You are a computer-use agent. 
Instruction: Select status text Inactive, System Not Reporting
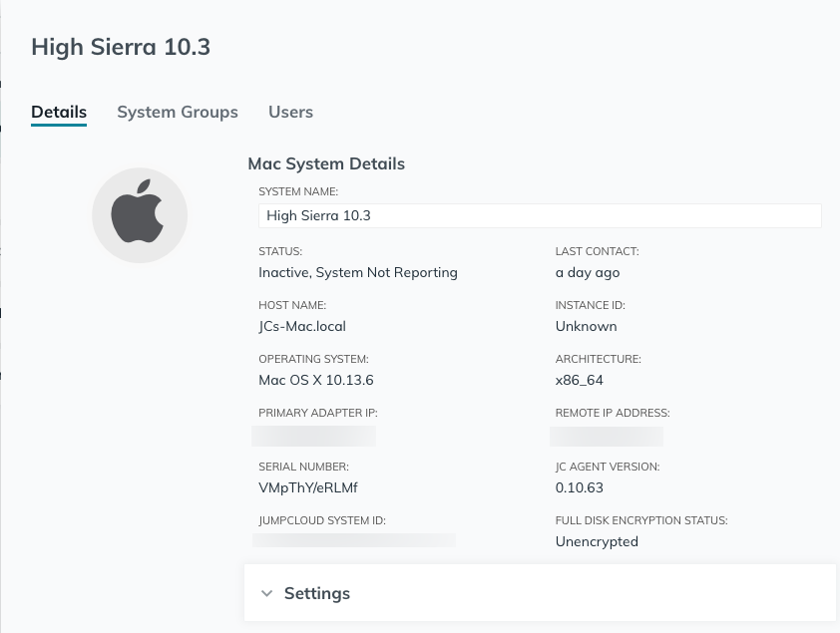click(358, 272)
